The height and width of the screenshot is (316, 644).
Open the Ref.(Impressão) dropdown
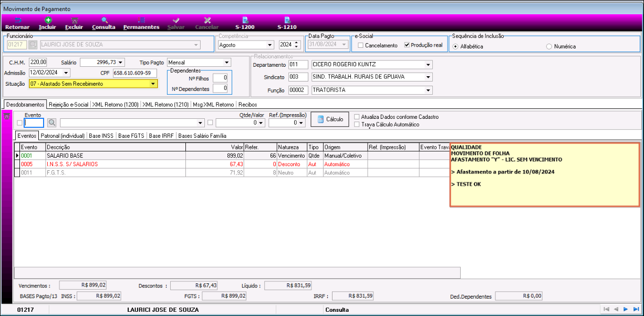[x=301, y=123]
